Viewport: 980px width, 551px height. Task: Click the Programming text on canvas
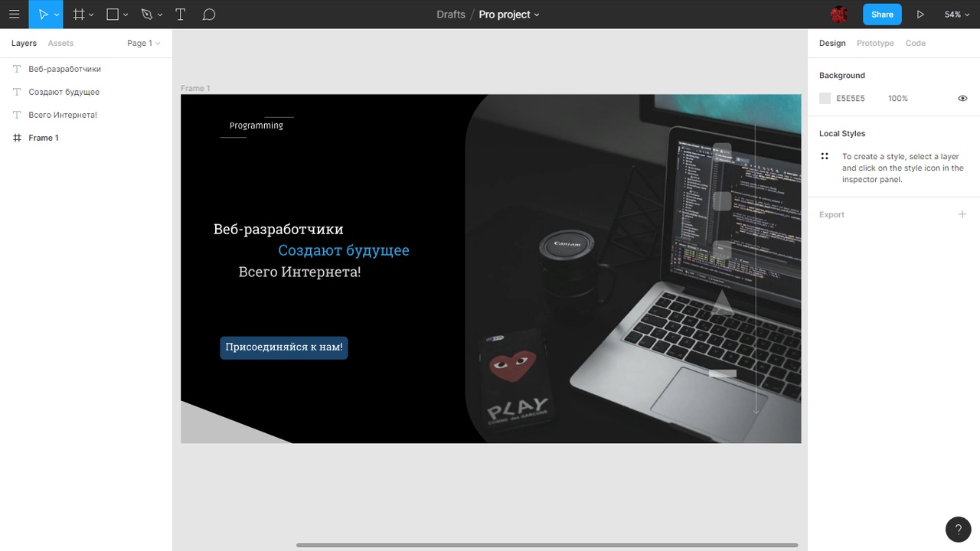[256, 126]
